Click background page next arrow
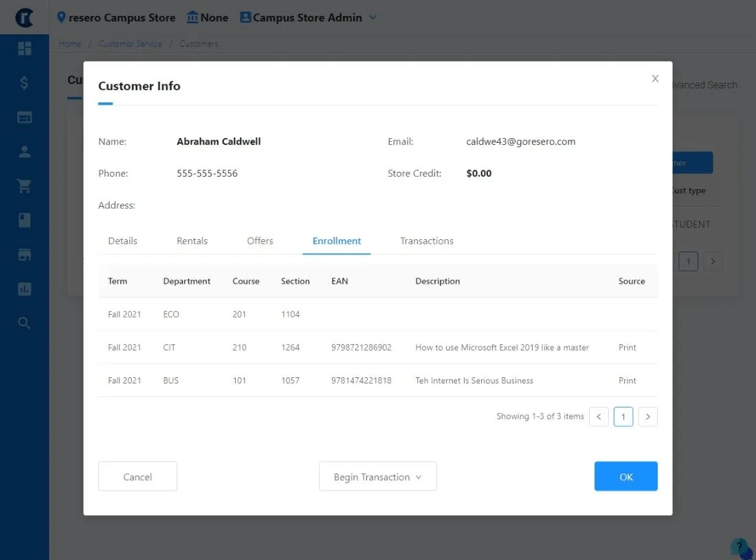Screen dimensions: 756x560 pyautogui.click(x=713, y=261)
